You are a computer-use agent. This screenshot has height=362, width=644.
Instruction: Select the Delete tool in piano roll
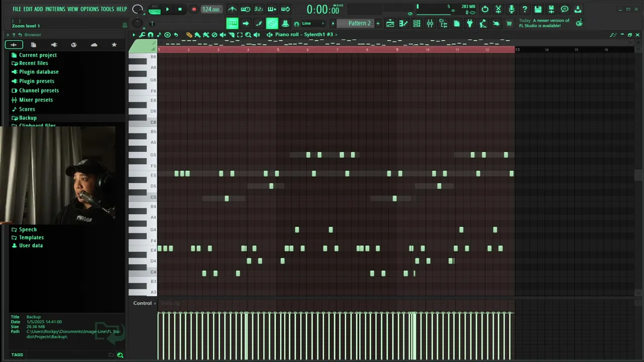pyautogui.click(x=214, y=35)
